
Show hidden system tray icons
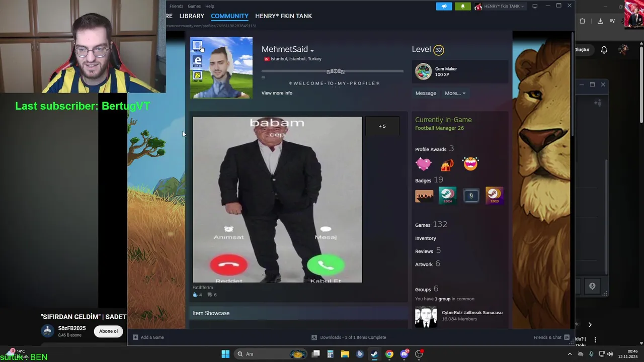point(570,354)
